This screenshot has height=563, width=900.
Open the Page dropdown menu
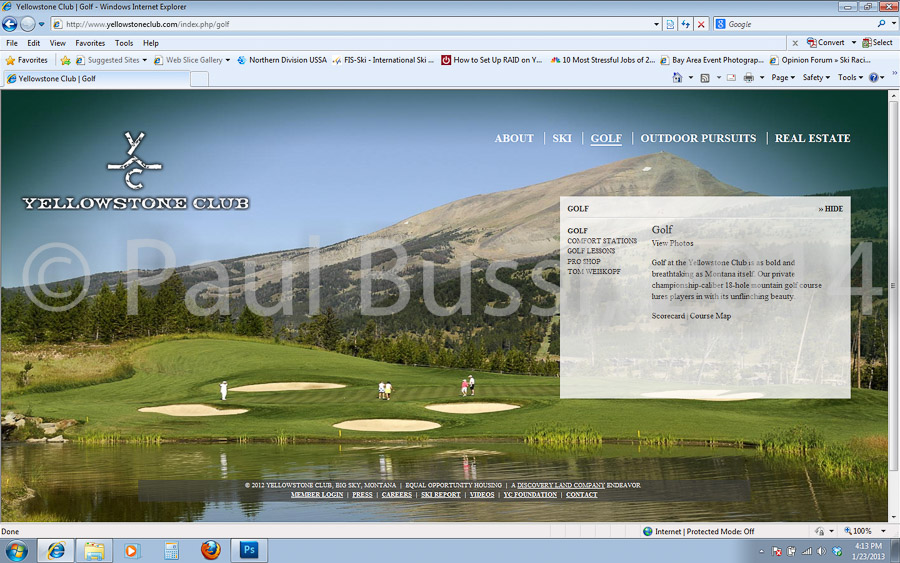783,77
